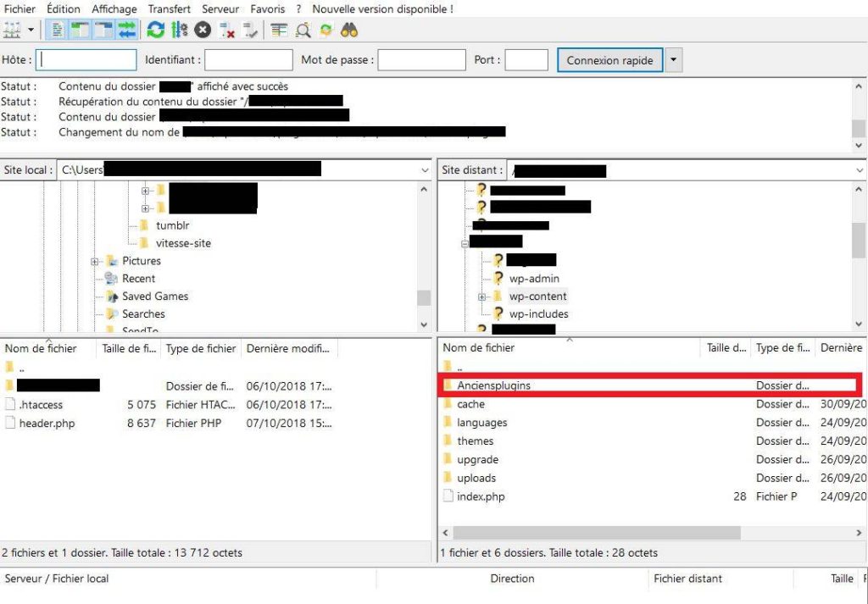
Task: Select the Pictures folder in local tree
Action: tap(142, 261)
